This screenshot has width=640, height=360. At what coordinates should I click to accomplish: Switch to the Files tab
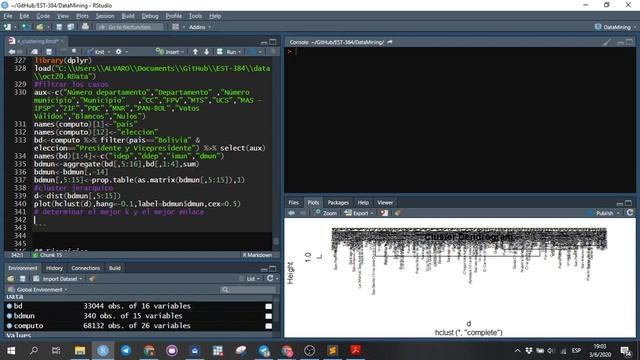(x=293, y=202)
